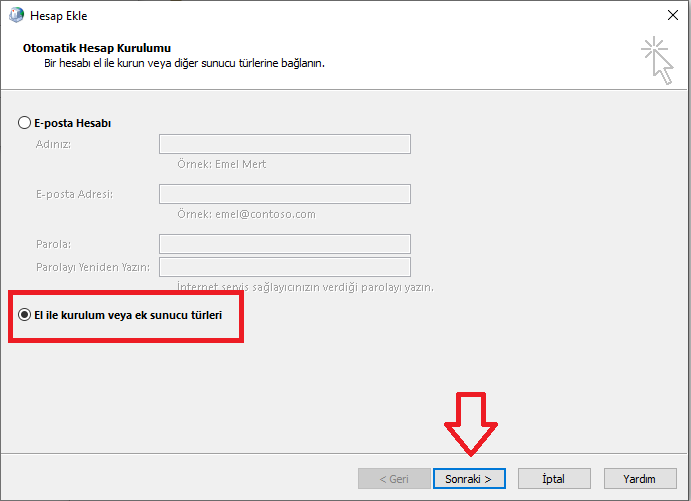Click the Hesap Ekle title bar text
This screenshot has height=501, width=691.
pyautogui.click(x=64, y=14)
